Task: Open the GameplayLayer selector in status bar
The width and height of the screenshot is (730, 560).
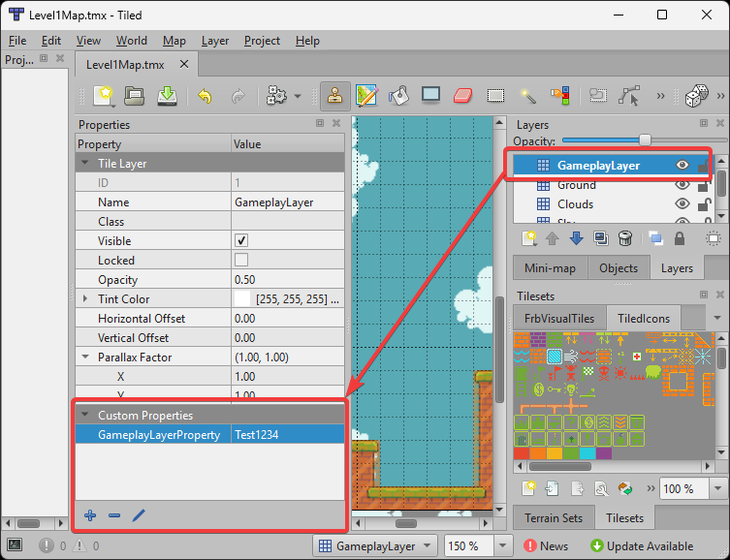Action: 376,546
